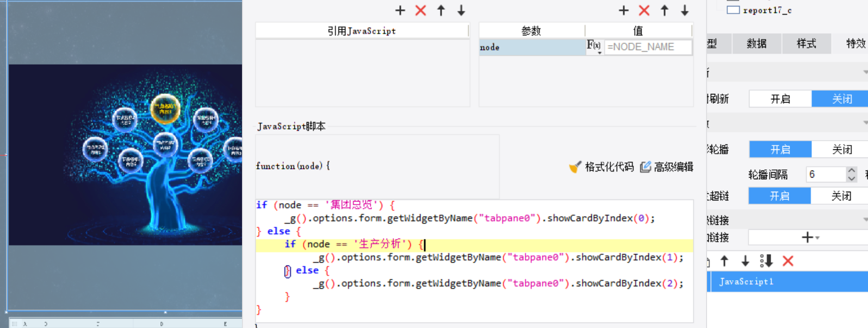Viewport: 868px width, 328px height.
Task: Click the Format Code (格式化代码) broom icon
Action: click(x=575, y=167)
